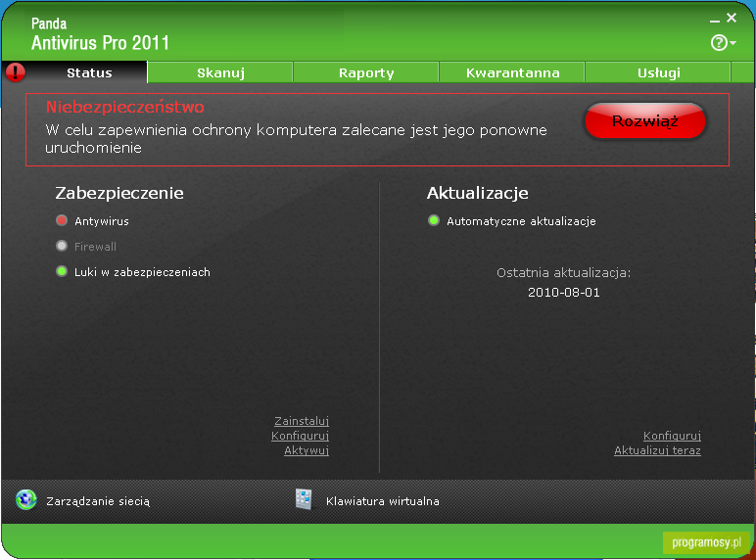Screen dimensions: 756x560
Task: Click the virtual keyboard icon
Action: [x=304, y=499]
